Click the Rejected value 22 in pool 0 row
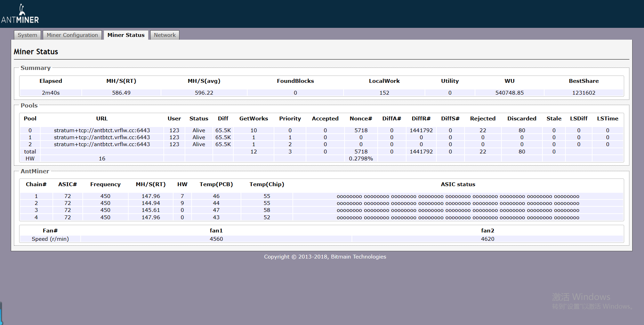 click(x=483, y=130)
